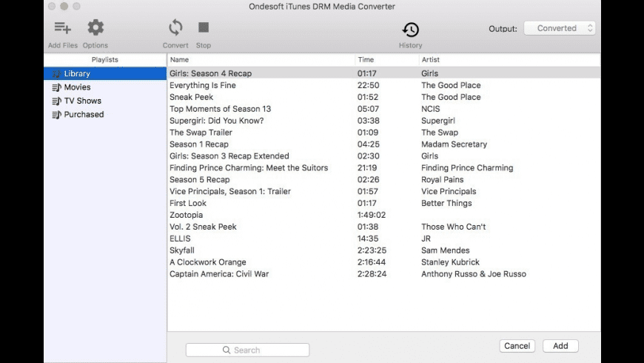The height and width of the screenshot is (363, 644).
Task: Click the time '14:35' cell
Action: [368, 239]
